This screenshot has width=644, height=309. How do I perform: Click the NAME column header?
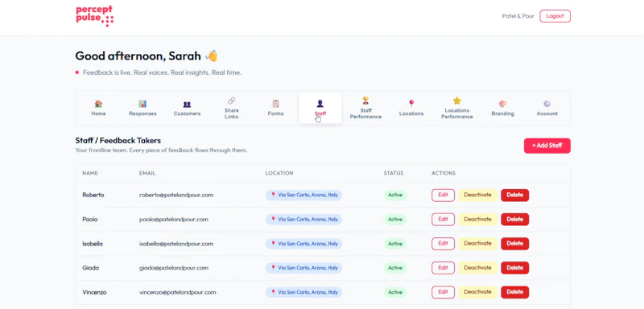point(90,173)
